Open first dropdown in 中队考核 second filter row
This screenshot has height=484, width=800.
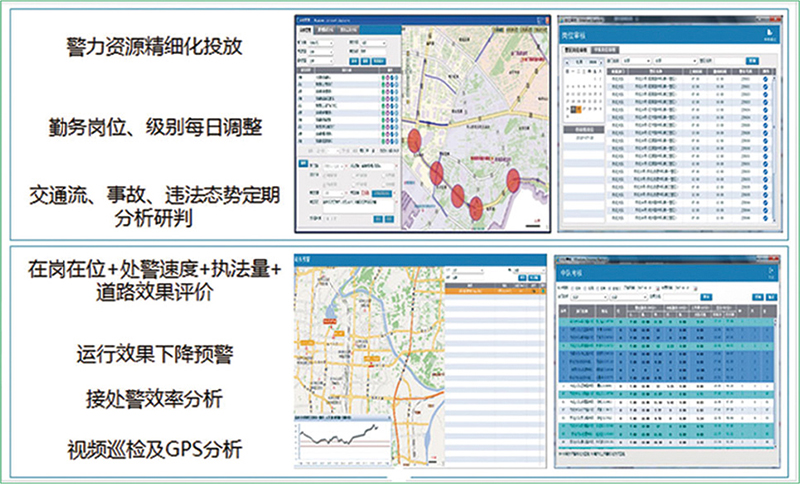point(595,297)
